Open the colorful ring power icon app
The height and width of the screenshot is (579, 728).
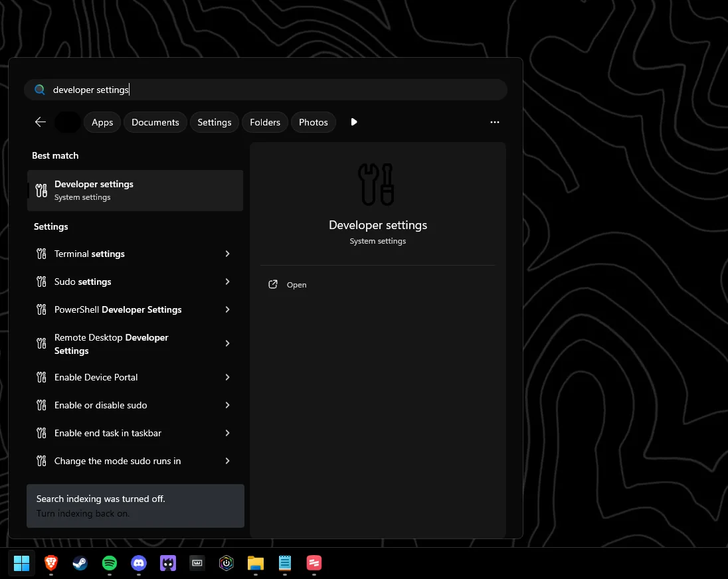pos(227,563)
